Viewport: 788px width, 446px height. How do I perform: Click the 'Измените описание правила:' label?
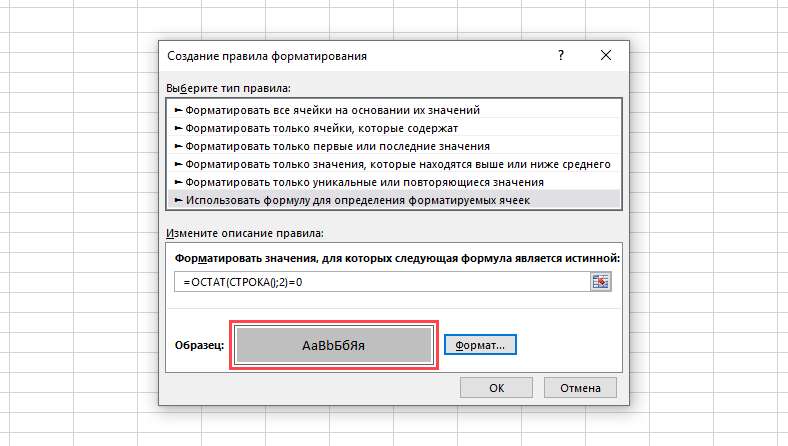click(x=245, y=233)
